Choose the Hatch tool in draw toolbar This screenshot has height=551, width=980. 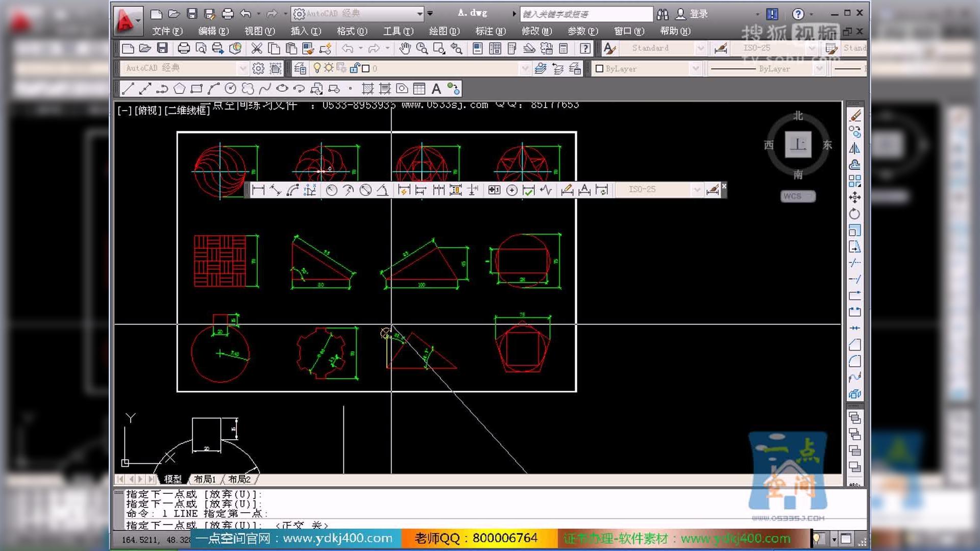pyautogui.click(x=367, y=89)
